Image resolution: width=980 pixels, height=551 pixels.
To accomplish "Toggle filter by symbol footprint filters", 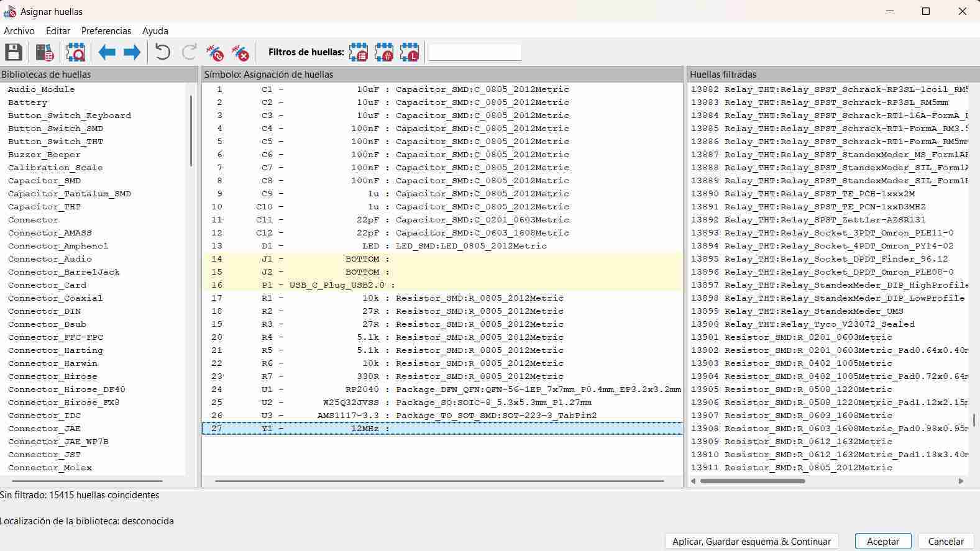I will point(359,52).
